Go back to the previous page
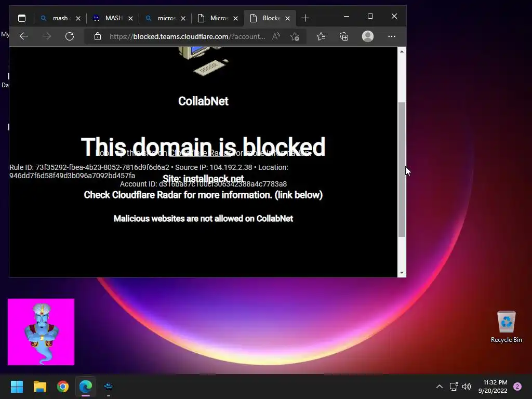 click(x=24, y=36)
